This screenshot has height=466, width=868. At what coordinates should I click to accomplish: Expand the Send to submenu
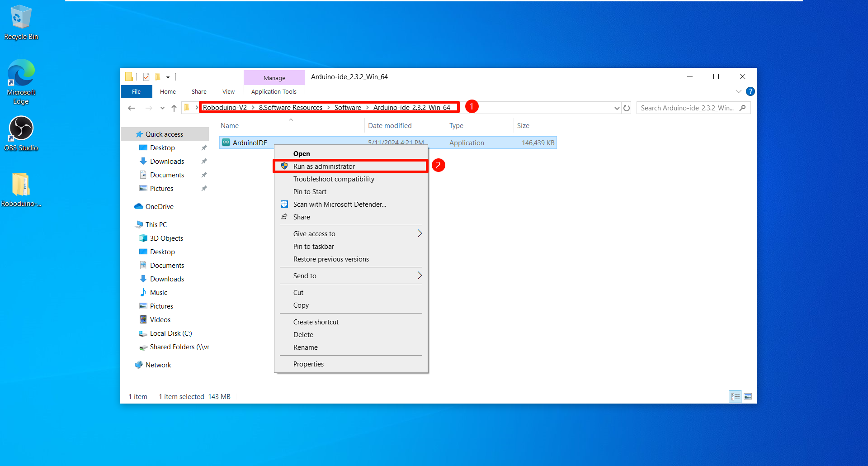(x=351, y=276)
